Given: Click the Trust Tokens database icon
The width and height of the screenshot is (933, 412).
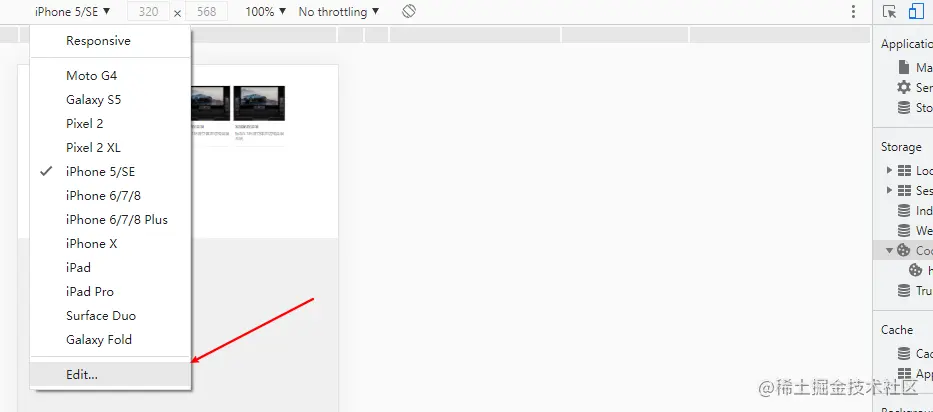Looking at the screenshot, I should [904, 291].
